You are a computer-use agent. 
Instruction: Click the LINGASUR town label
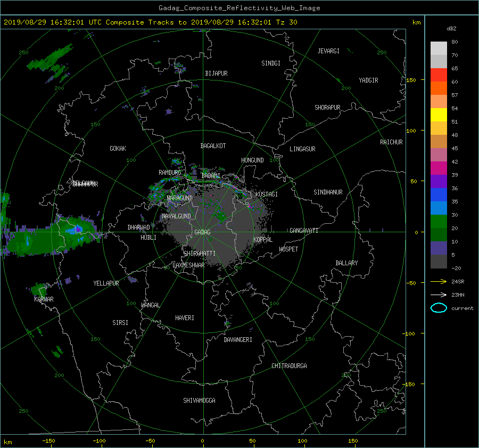302,149
